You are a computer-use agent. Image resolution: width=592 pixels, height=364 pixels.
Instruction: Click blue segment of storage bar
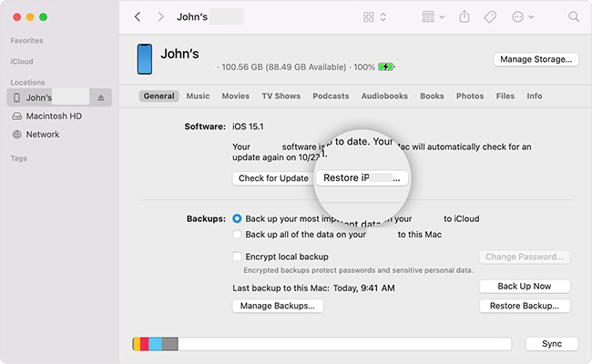pyautogui.click(x=155, y=344)
